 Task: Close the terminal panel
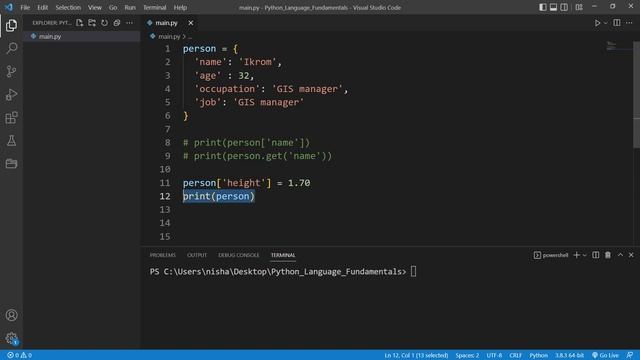pos(631,255)
